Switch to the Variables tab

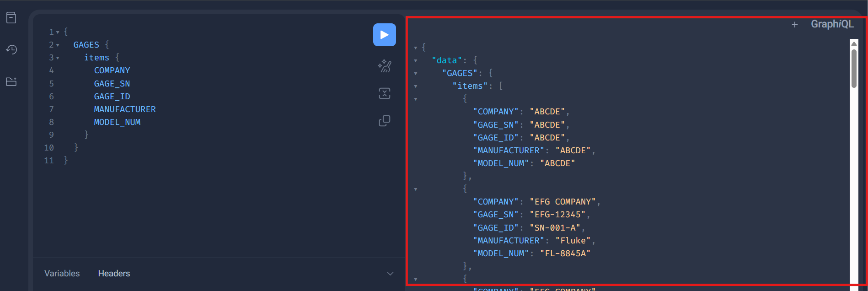(62, 274)
